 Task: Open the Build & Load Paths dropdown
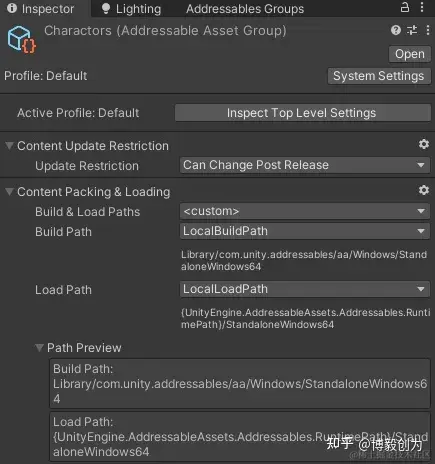tap(305, 211)
